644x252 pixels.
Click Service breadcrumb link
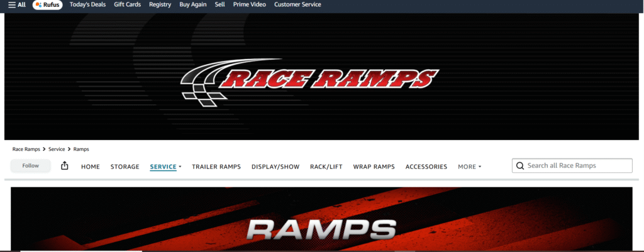tap(57, 150)
